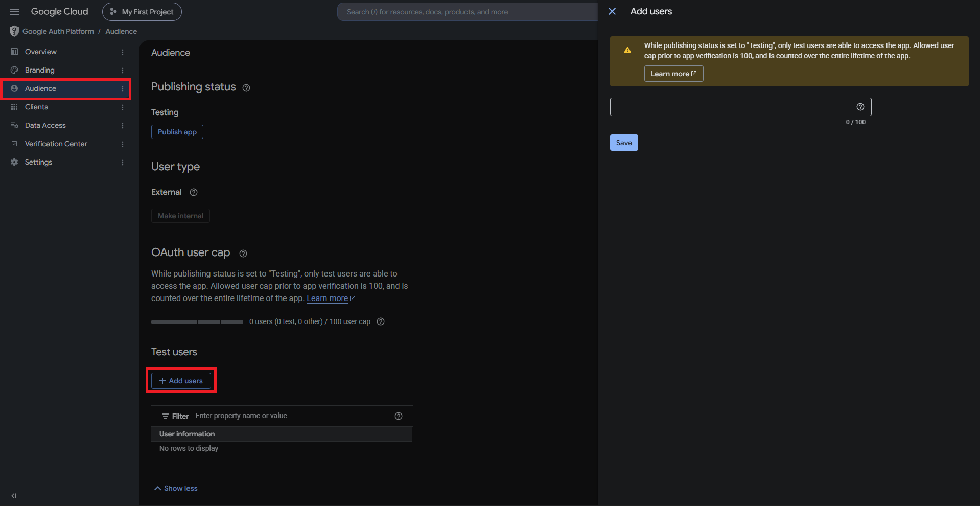Click the Verification Center checkbox icon
Screen dimensions: 980x506
14,144
